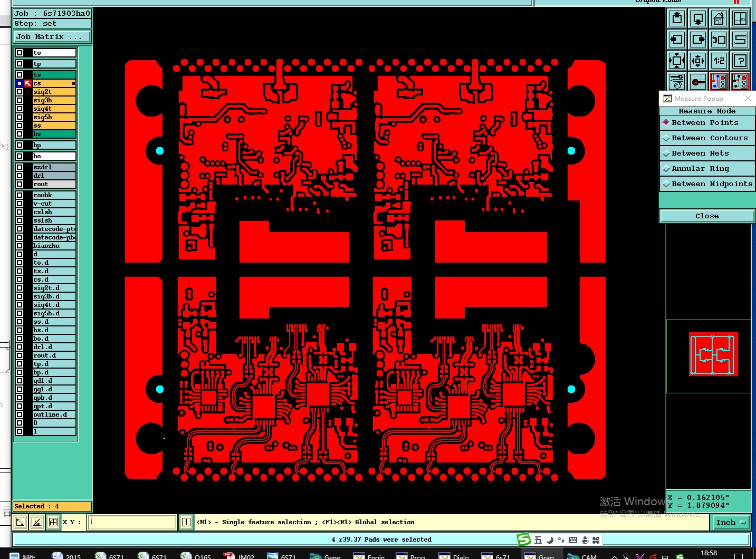Select the gpt.d layer row
The height and width of the screenshot is (559, 756).
click(x=54, y=406)
